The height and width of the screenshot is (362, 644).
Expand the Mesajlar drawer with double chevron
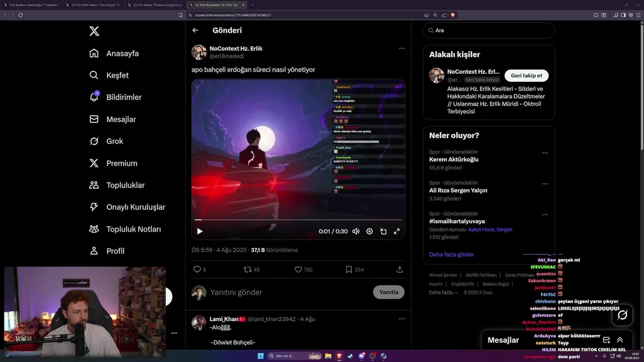tap(620, 340)
